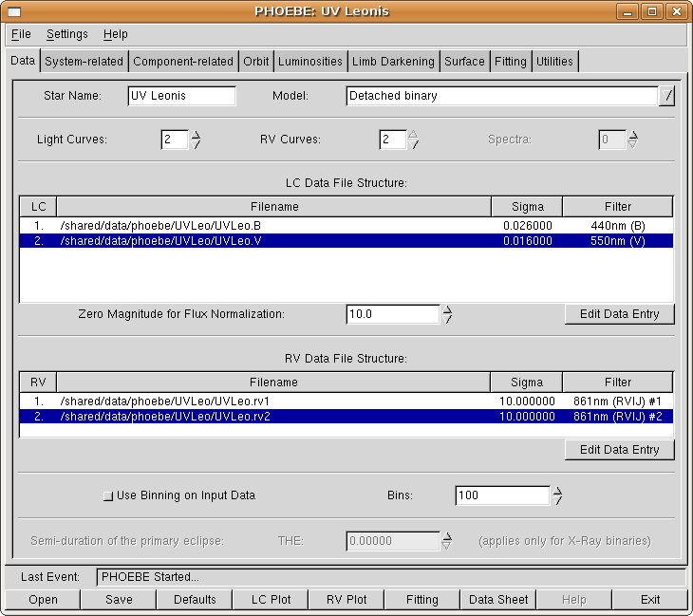This screenshot has height=616, width=693.
Task: Open the RV Plot window
Action: pyautogui.click(x=346, y=600)
